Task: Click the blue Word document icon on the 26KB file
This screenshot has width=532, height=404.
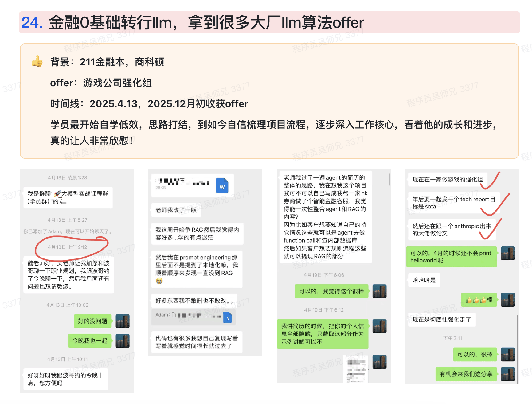Action: [x=222, y=186]
